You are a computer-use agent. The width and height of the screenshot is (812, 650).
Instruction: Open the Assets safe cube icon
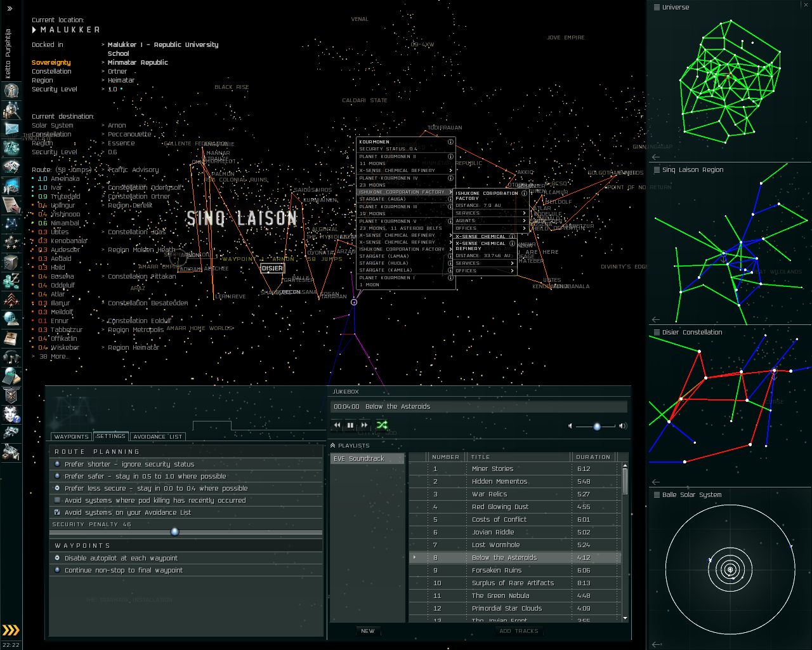point(11,262)
